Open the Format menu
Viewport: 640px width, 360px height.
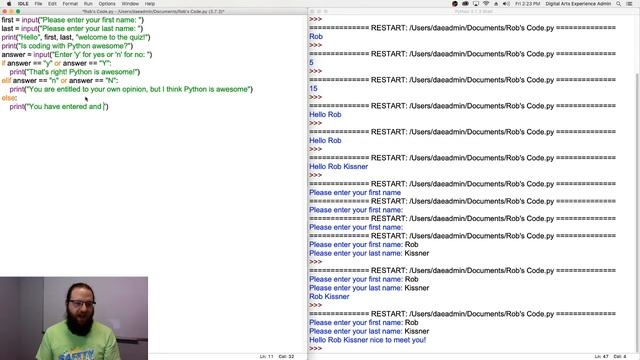coord(70,4)
